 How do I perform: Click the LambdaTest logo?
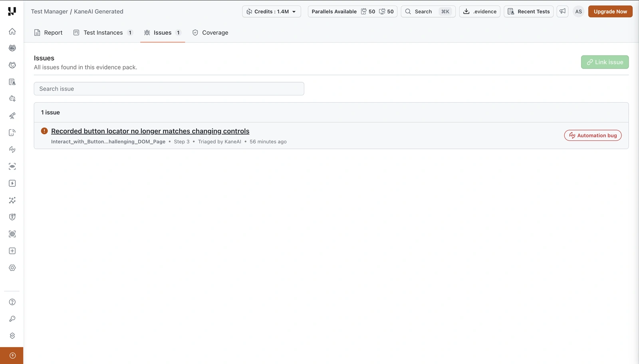[x=12, y=11]
